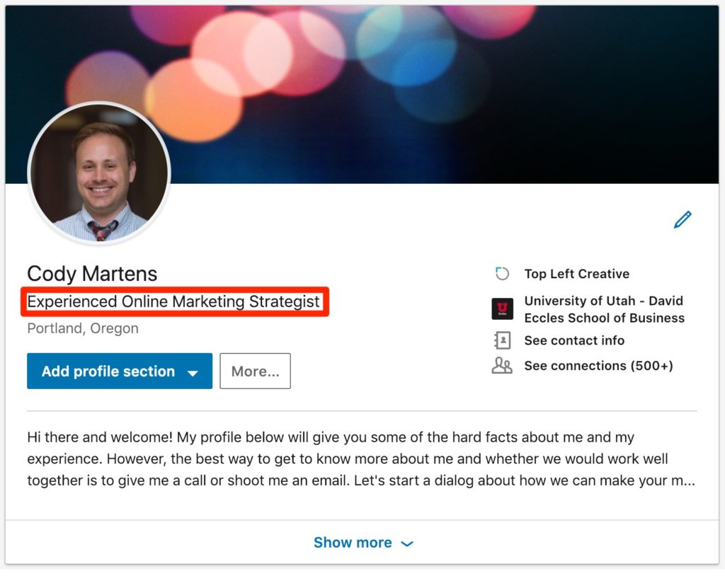Open the Top Left Creative link
This screenshot has width=725, height=588.
[x=576, y=274]
